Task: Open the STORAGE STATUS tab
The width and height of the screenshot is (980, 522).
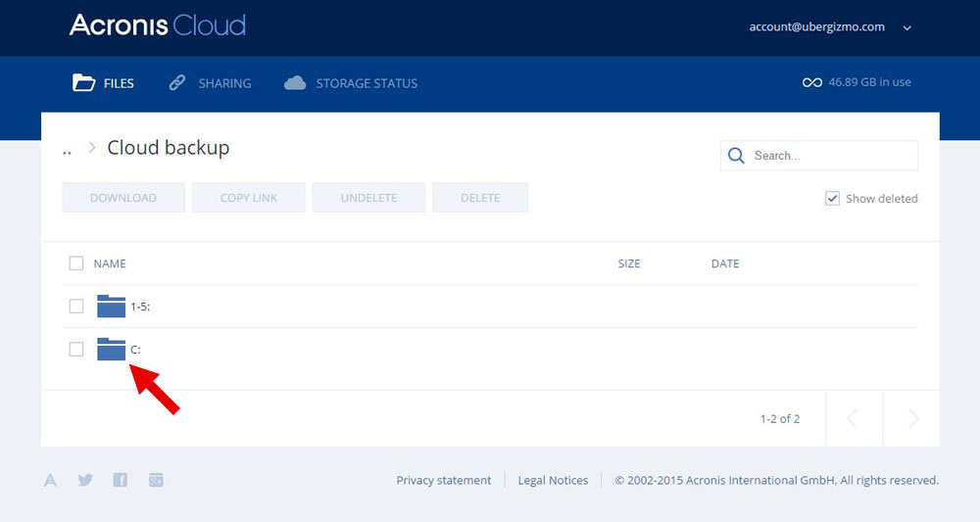Action: click(351, 83)
